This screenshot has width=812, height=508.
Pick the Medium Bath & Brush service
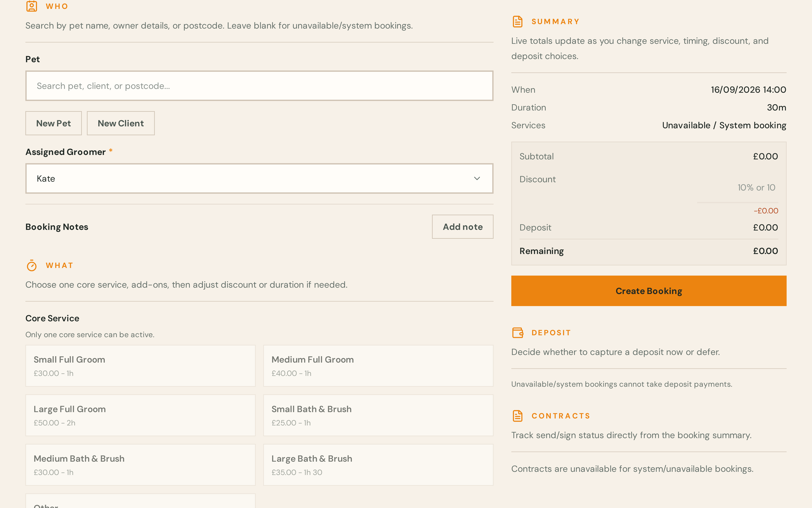coord(140,465)
